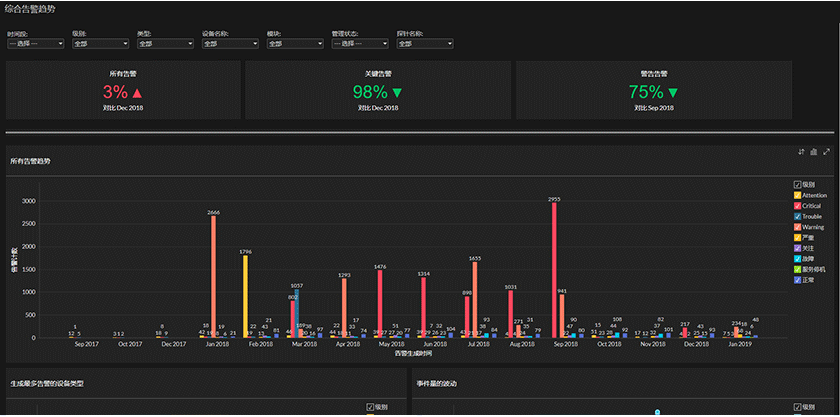Open the 探针名称 dropdown
The width and height of the screenshot is (840, 417).
(425, 44)
